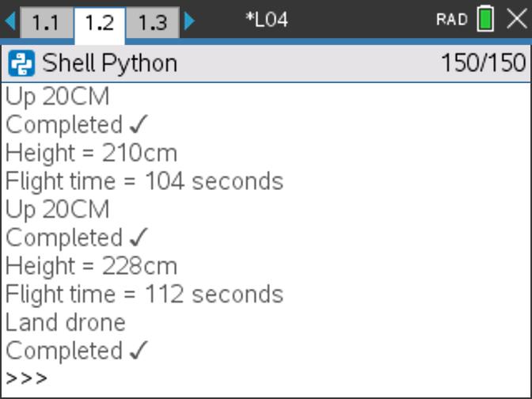Viewport: 532px width, 399px height.
Task: Click the Flight time = 104 seconds line
Action: [x=145, y=180]
